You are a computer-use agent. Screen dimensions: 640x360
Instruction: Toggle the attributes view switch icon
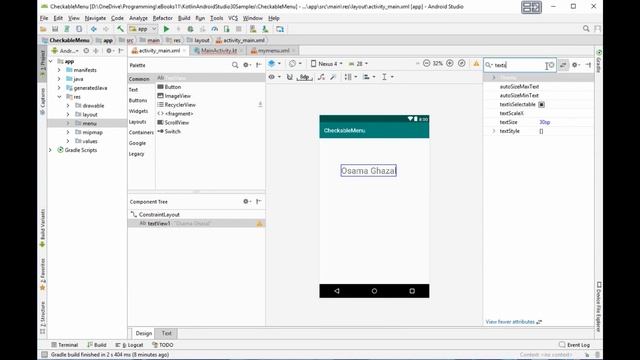(563, 65)
